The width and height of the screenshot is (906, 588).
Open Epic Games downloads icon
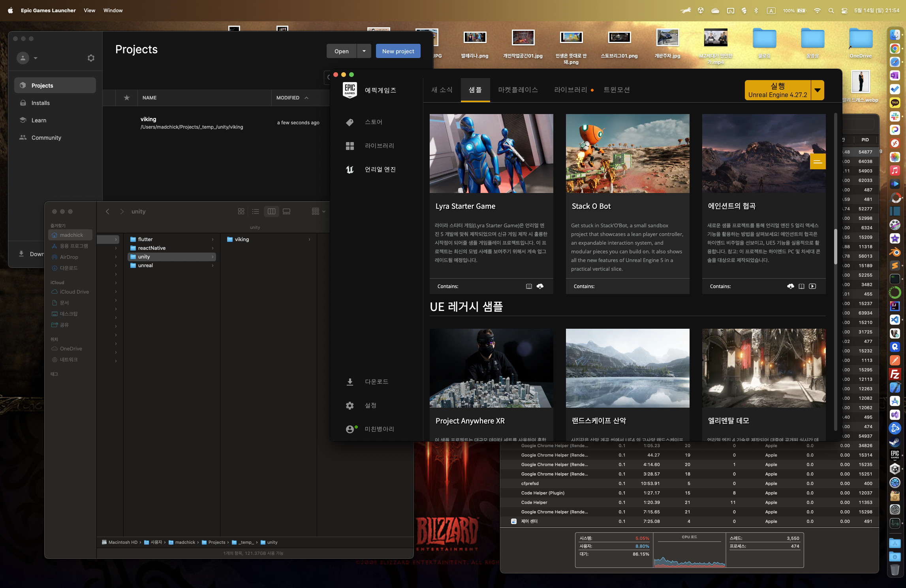(x=350, y=382)
